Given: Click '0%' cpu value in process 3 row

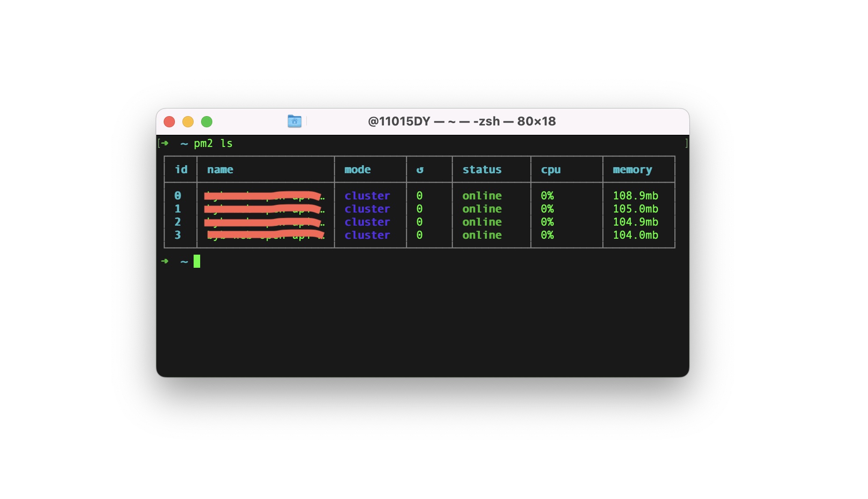Looking at the screenshot, I should pyautogui.click(x=547, y=235).
